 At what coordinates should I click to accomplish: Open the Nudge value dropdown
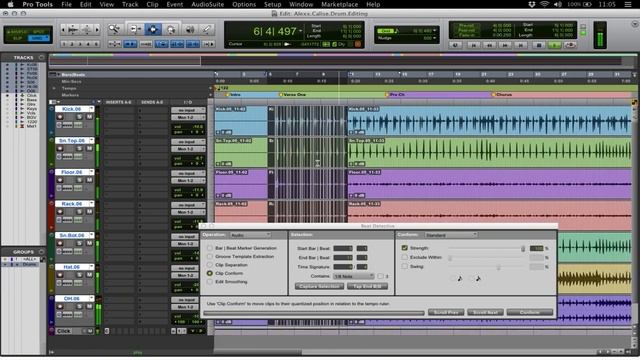click(x=434, y=38)
